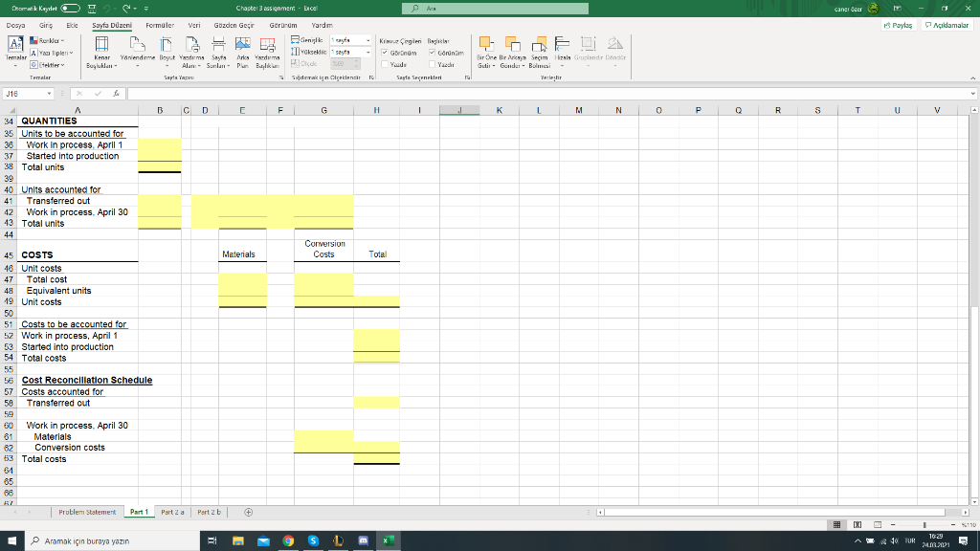Open the Temalar (Themes) gallery
The image size is (980, 551).
tap(15, 51)
